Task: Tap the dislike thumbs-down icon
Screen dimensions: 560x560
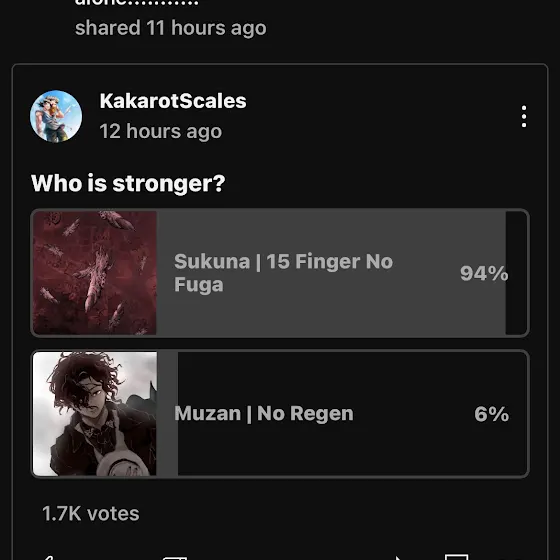Action: pos(175,558)
